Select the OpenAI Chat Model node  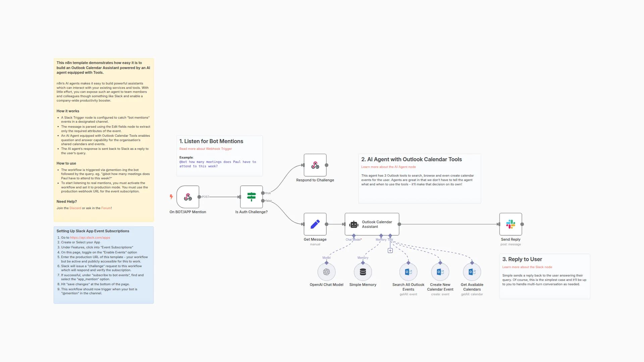[x=326, y=272]
